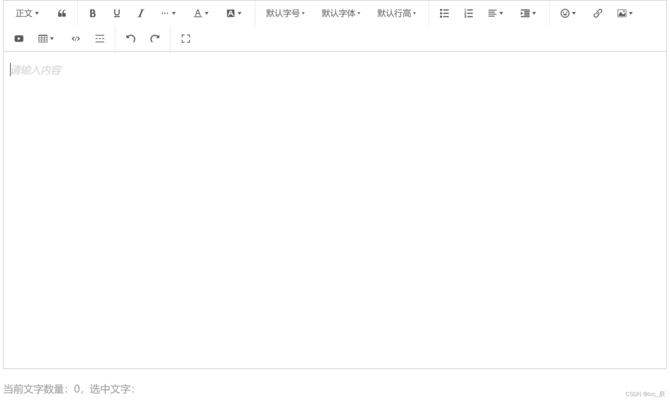The image size is (670, 400).
Task: Open the 正文 heading style dropdown
Action: [x=27, y=14]
